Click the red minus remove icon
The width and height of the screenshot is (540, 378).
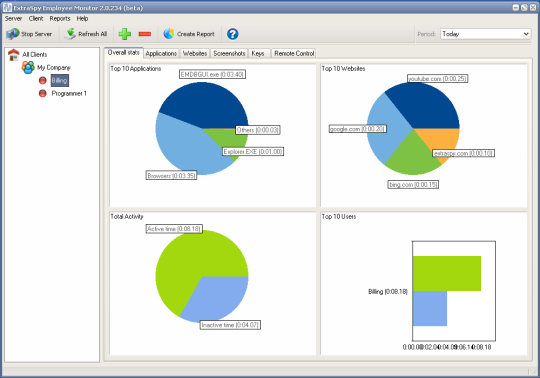145,34
